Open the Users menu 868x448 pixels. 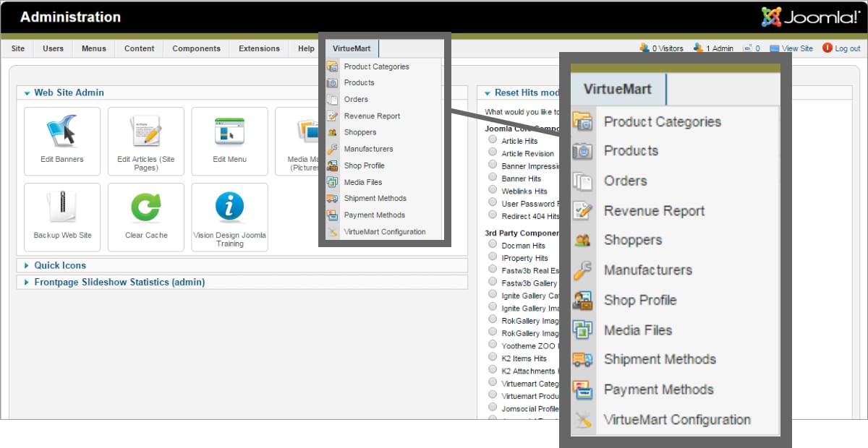(53, 48)
